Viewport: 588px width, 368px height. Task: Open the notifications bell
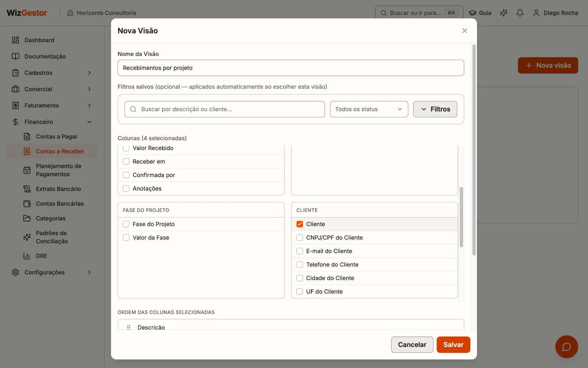coord(520,13)
